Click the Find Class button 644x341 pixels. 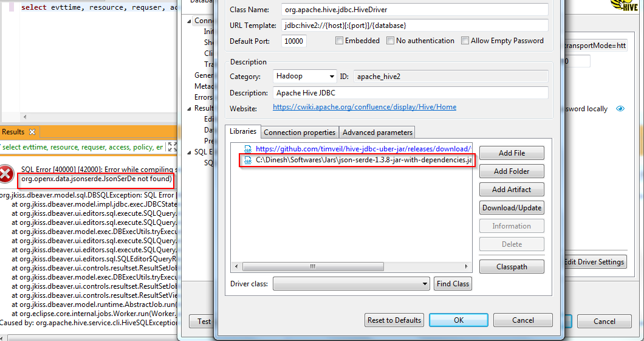tap(453, 283)
